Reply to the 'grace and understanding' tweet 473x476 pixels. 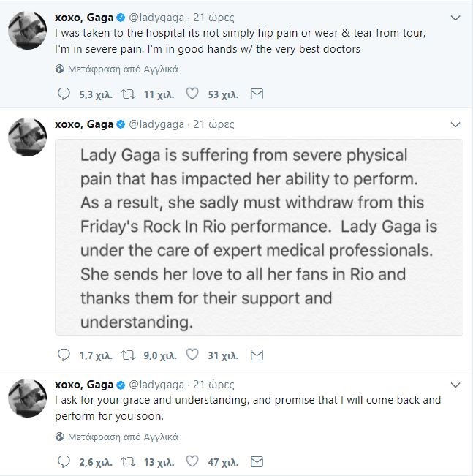point(63,461)
